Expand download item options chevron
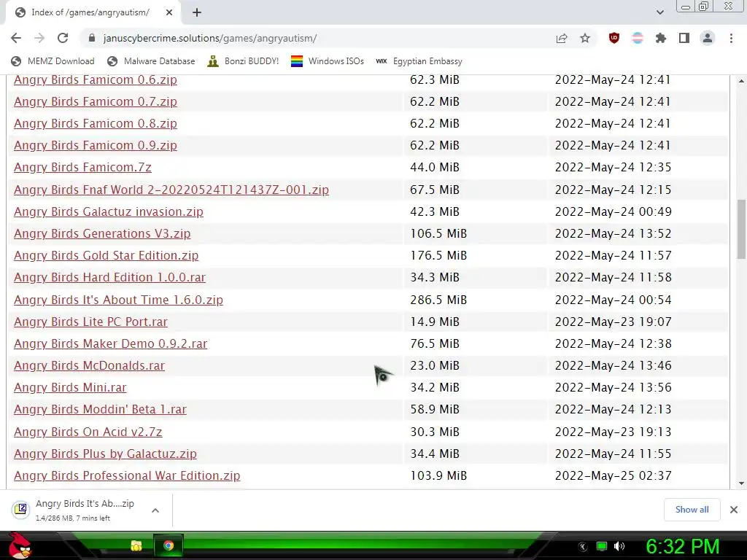747x560 pixels. [155, 510]
